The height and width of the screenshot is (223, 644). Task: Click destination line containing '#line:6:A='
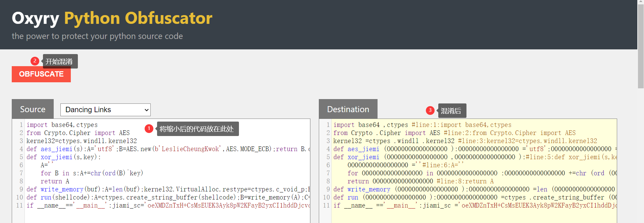(x=406, y=165)
